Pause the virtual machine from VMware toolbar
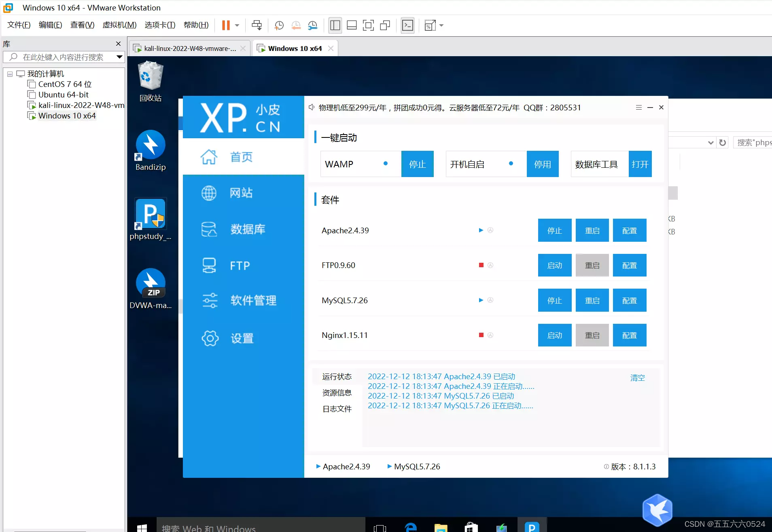Viewport: 772px width, 532px height. pos(226,25)
